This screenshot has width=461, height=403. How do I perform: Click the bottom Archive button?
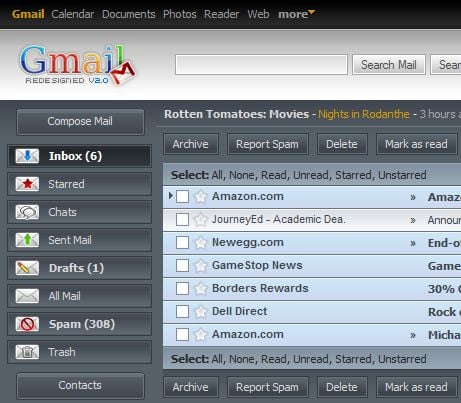click(191, 387)
